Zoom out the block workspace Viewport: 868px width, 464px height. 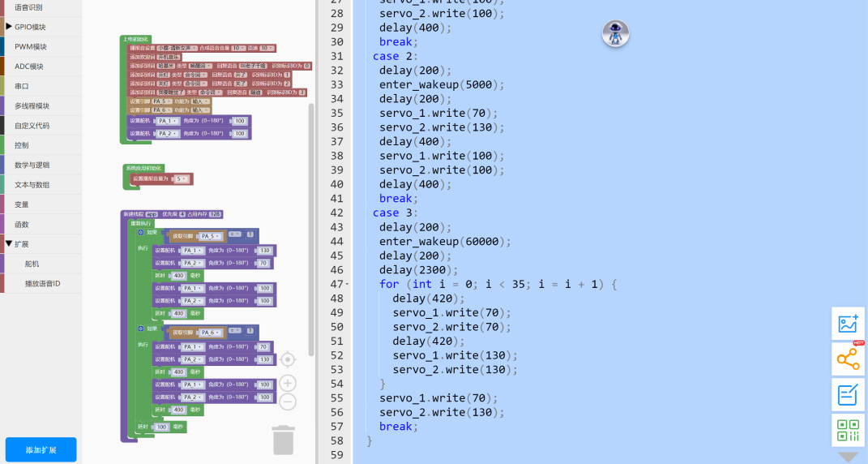(x=288, y=402)
